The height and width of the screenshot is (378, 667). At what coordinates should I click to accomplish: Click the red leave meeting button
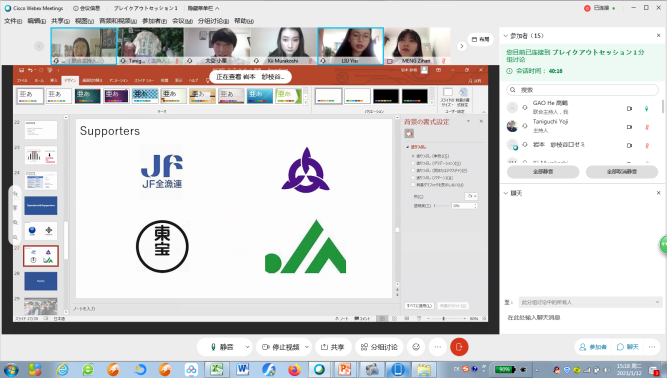click(459, 347)
